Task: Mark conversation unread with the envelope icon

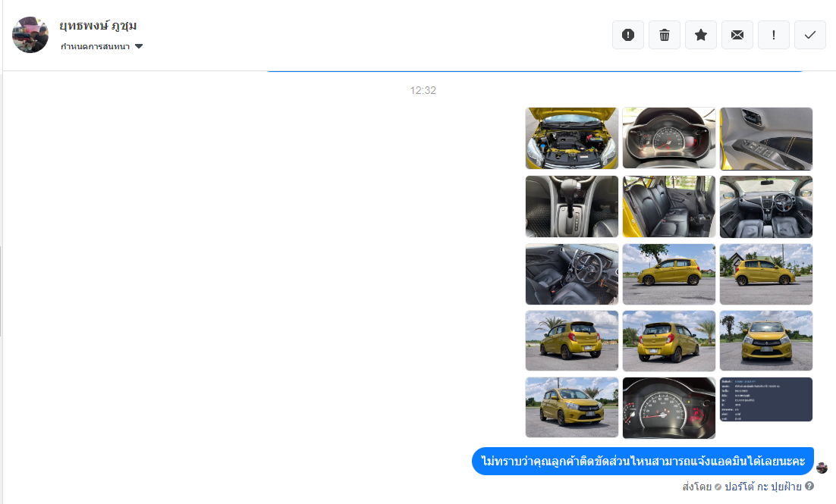Action: click(x=737, y=35)
